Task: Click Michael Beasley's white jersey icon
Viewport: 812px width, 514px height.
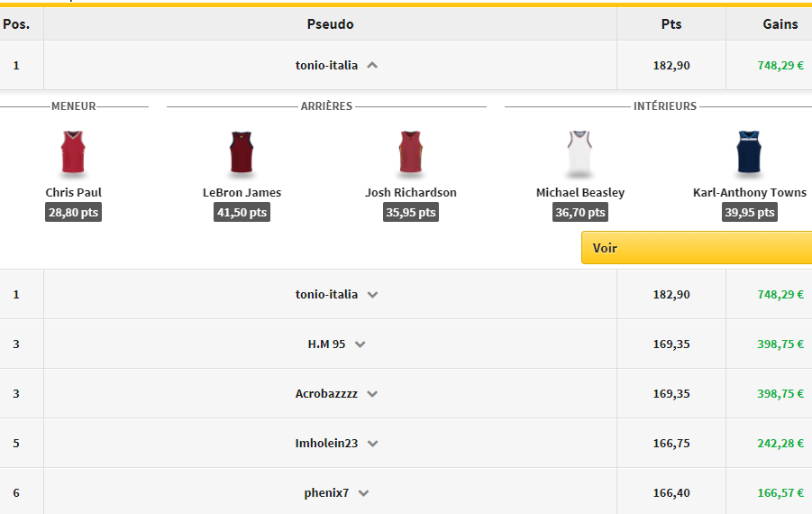Action: (579, 153)
